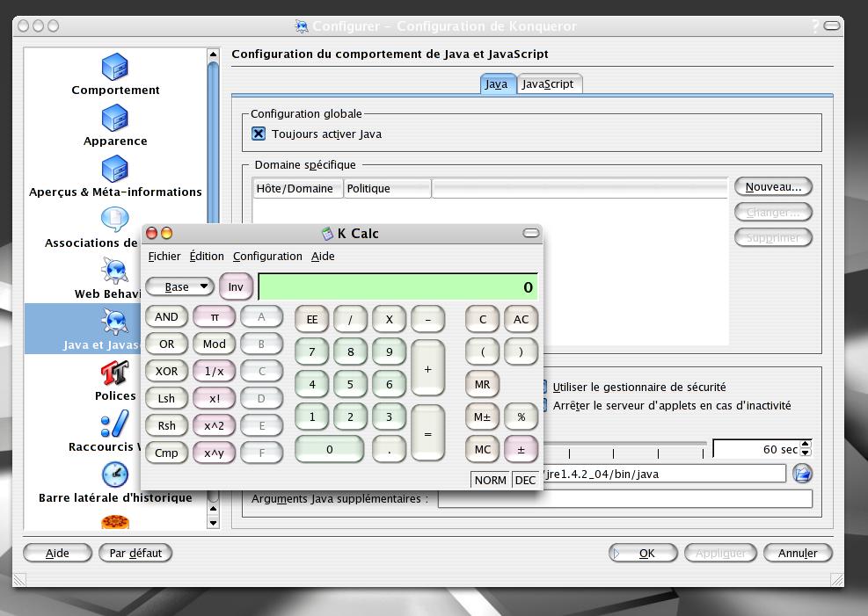Click the sidebar scrollbar up arrow
Viewport: 868px width, 616px height.
click(213, 54)
